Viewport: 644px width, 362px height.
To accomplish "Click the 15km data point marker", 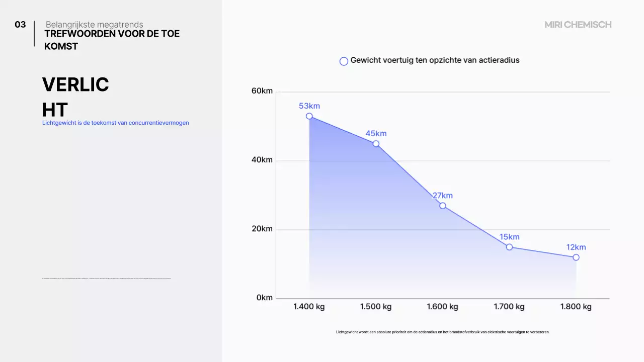I will [x=509, y=247].
